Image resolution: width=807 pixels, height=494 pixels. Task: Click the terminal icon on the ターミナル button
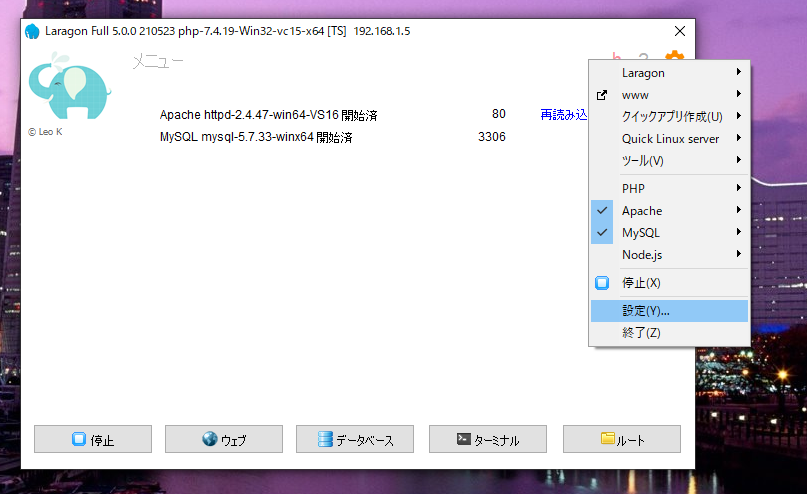pyautogui.click(x=464, y=439)
